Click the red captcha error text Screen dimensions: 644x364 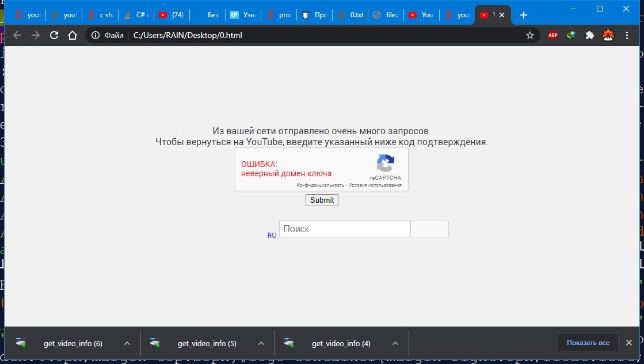[x=286, y=169]
